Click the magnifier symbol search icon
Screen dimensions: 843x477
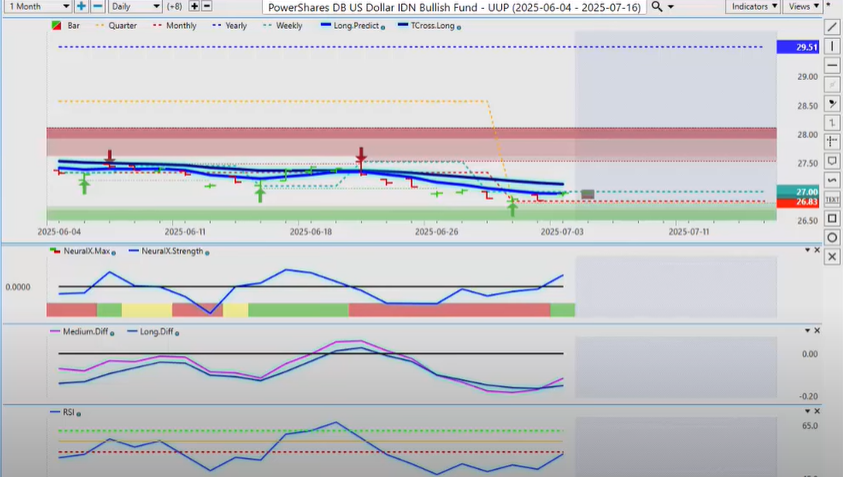[657, 7]
